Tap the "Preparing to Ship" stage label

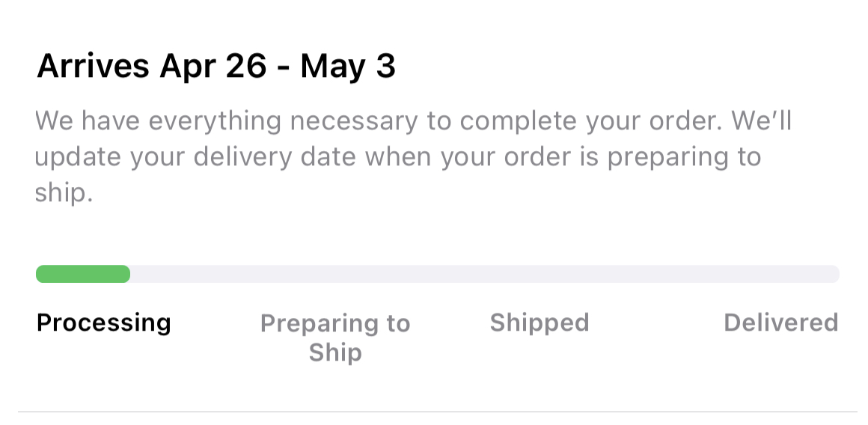[x=335, y=337]
